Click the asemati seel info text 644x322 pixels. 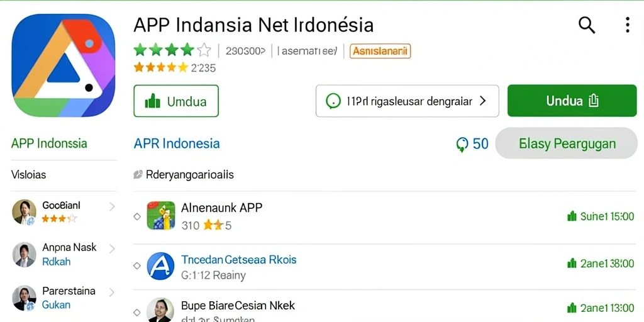pos(308,52)
